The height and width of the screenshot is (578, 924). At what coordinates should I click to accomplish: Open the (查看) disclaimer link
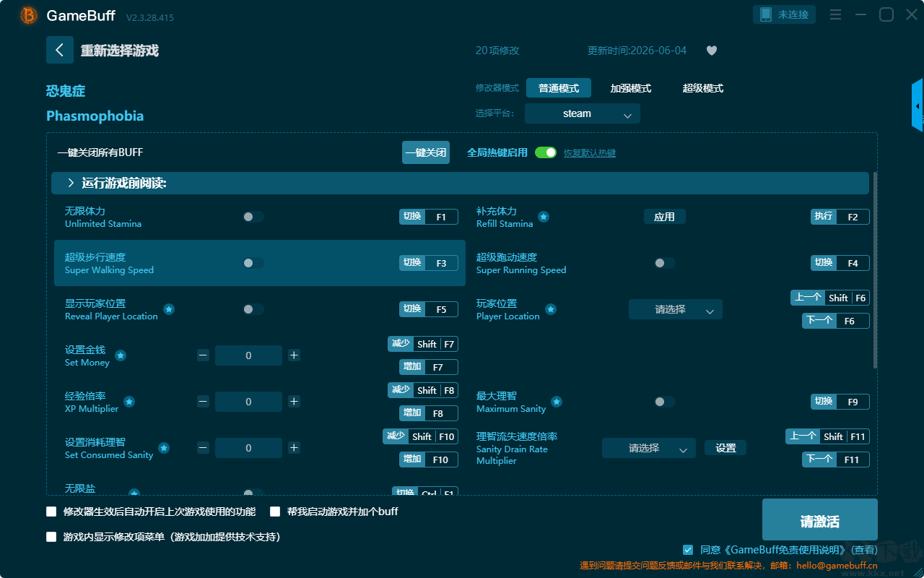click(x=863, y=550)
